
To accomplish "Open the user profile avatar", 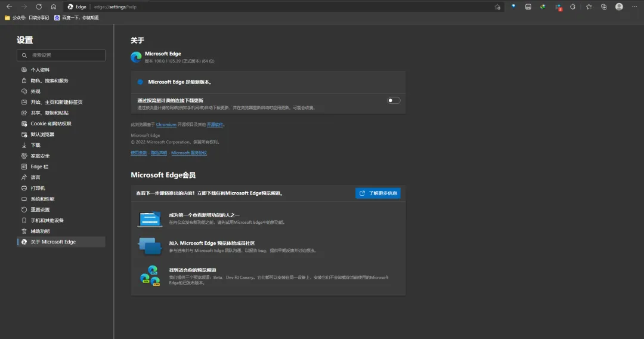I will pos(619,7).
